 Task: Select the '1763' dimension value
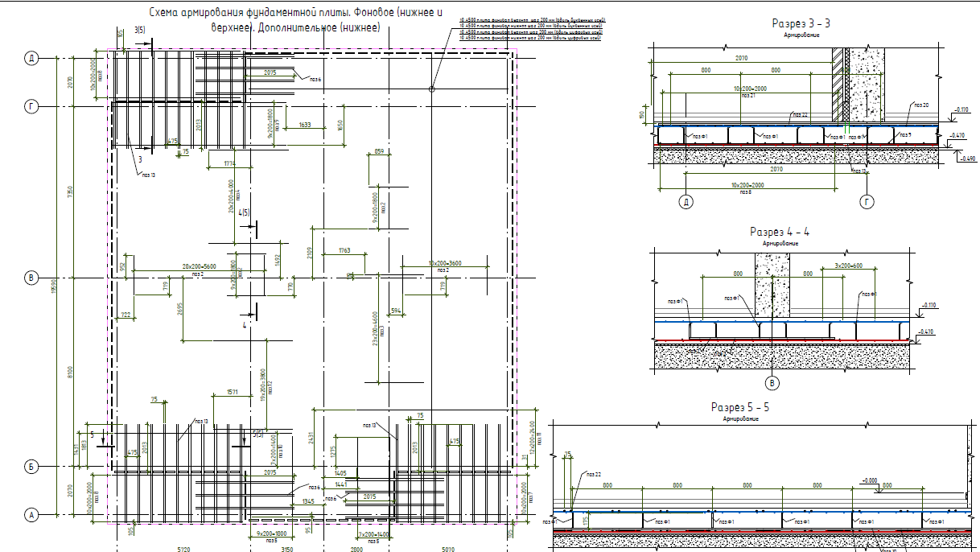tap(344, 251)
